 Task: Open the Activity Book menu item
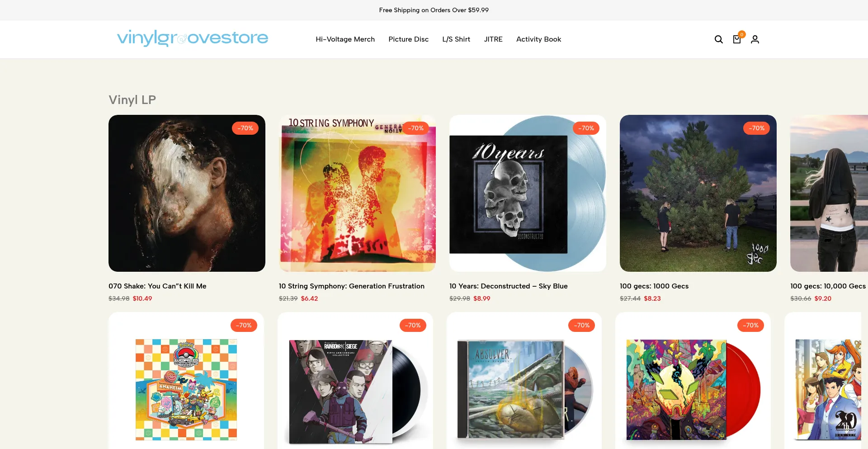tap(538, 39)
